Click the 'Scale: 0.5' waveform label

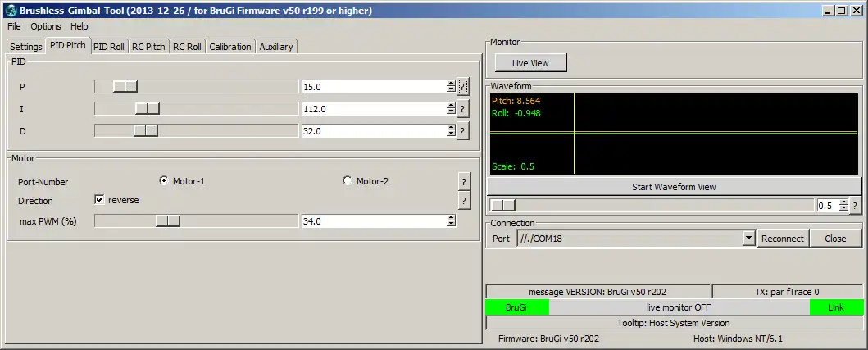(512, 166)
